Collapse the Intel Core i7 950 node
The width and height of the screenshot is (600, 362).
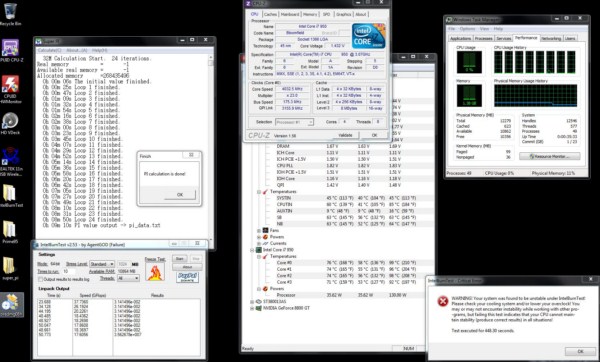tap(252, 250)
